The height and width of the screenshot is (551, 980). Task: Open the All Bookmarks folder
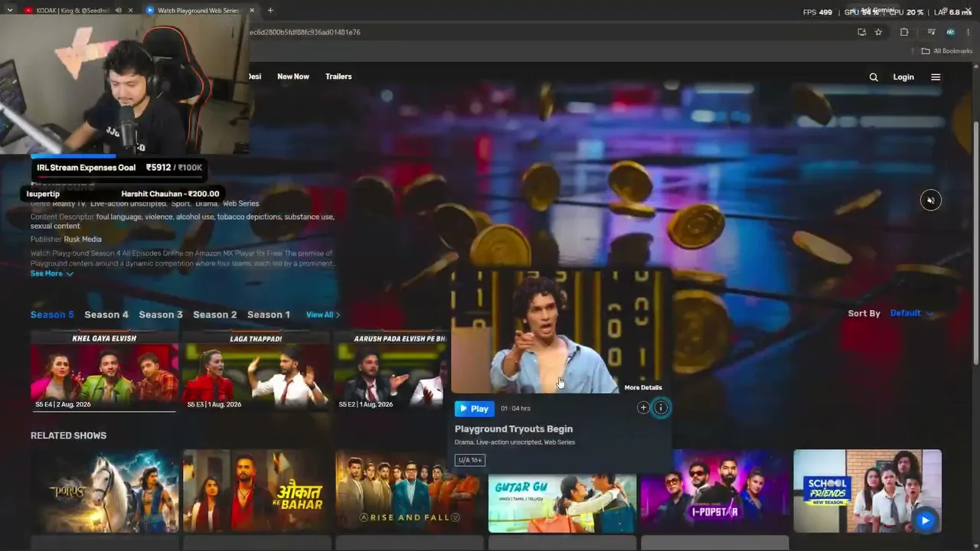pos(946,51)
